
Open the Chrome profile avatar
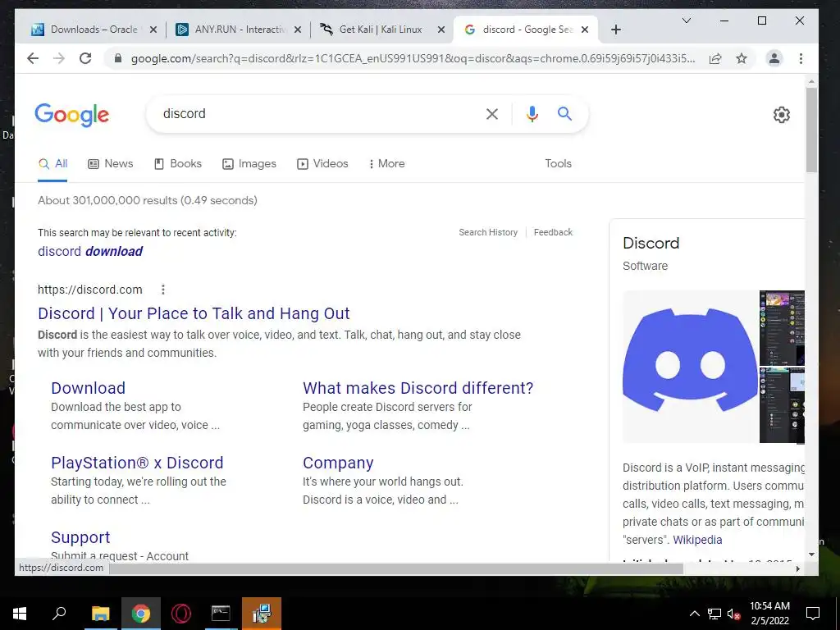(774, 58)
